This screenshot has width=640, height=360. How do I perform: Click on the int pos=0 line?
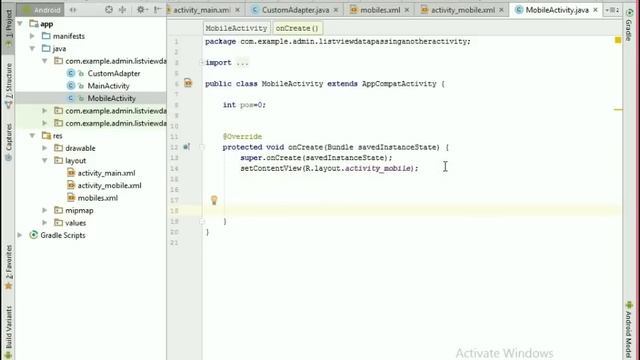[244, 105]
